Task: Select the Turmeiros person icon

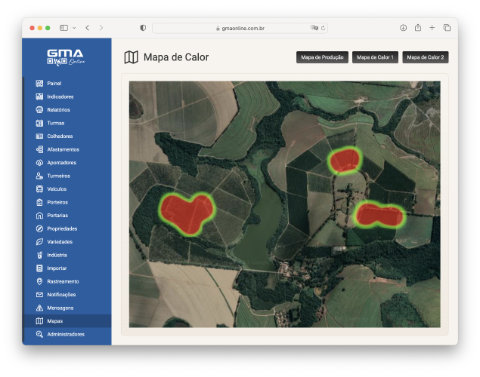Action: pos(39,176)
